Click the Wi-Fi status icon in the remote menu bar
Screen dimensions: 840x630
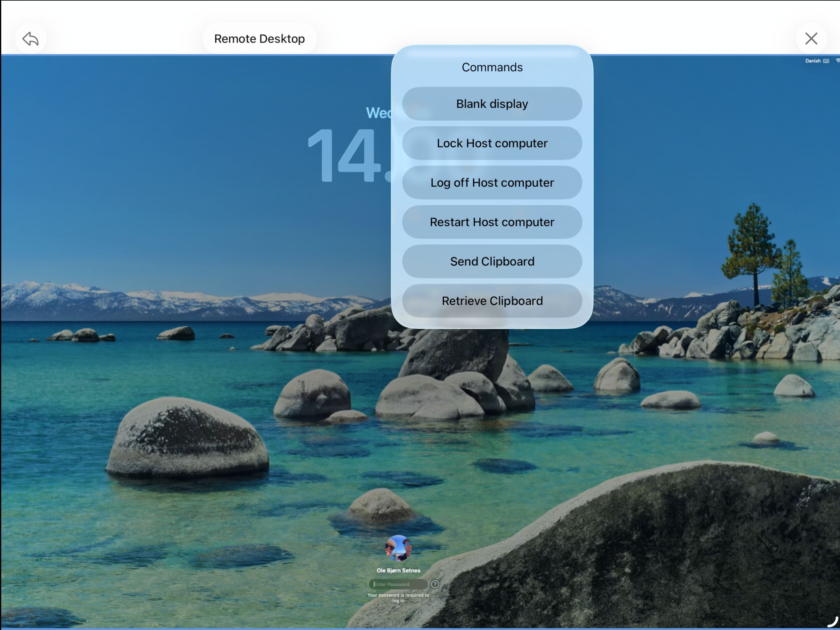point(837,61)
